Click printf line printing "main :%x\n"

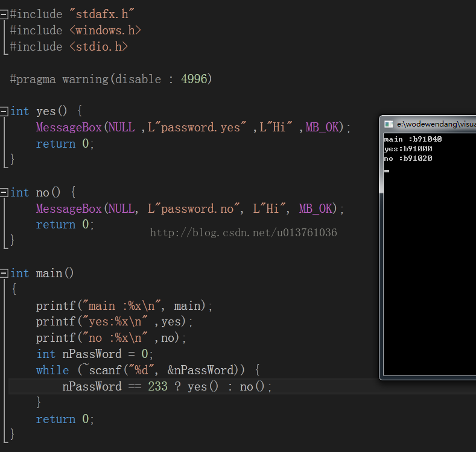(x=124, y=306)
